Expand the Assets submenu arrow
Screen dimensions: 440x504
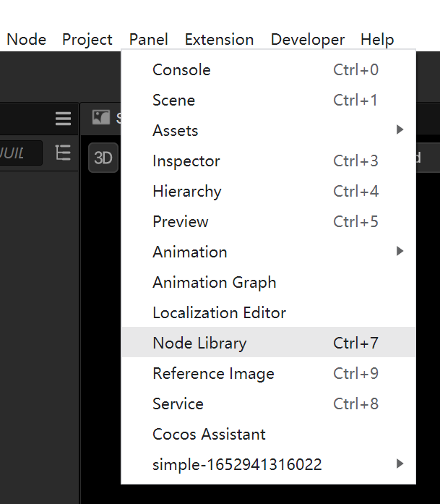click(x=400, y=130)
